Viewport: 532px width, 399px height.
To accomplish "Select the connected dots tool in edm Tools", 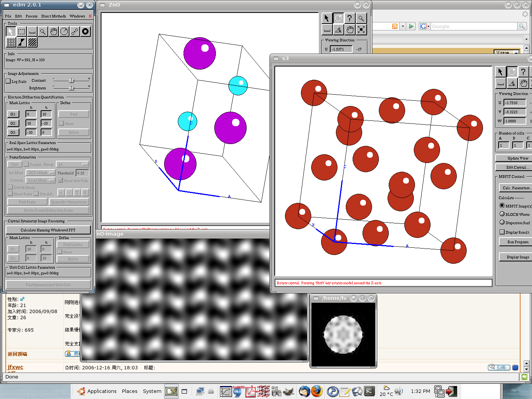I will pyautogui.click(x=75, y=32).
